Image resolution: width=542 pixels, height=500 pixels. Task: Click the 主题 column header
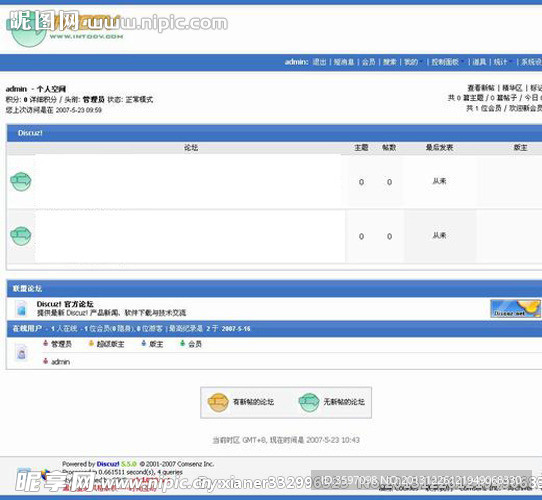(361, 148)
